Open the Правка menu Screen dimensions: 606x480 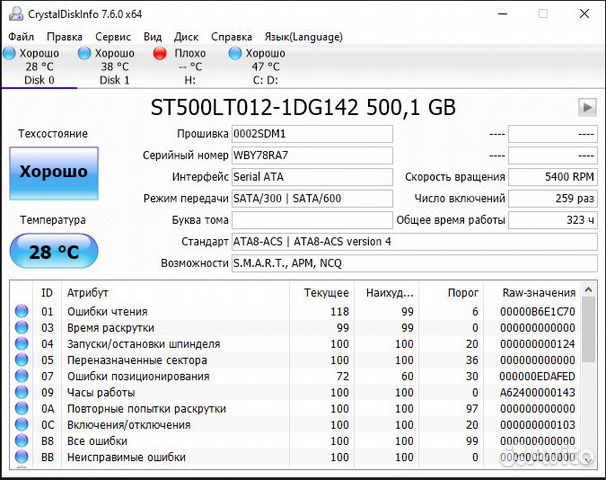(x=65, y=37)
